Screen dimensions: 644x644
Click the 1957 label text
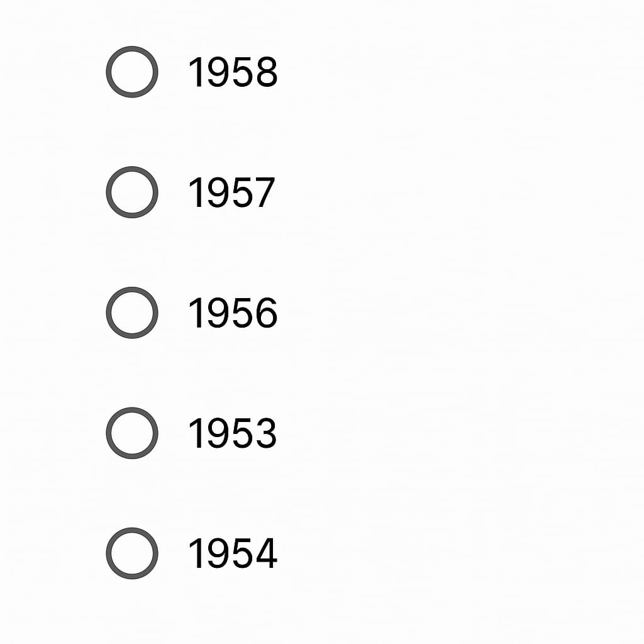(x=231, y=193)
